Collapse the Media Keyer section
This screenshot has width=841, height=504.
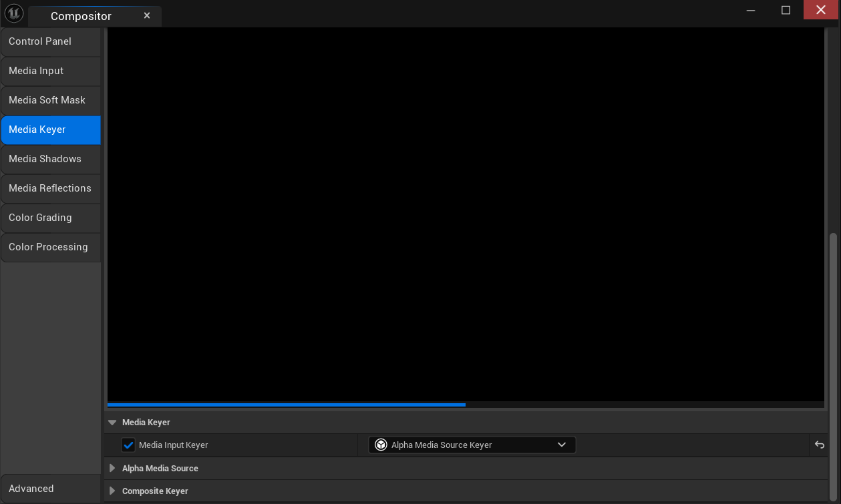point(112,423)
